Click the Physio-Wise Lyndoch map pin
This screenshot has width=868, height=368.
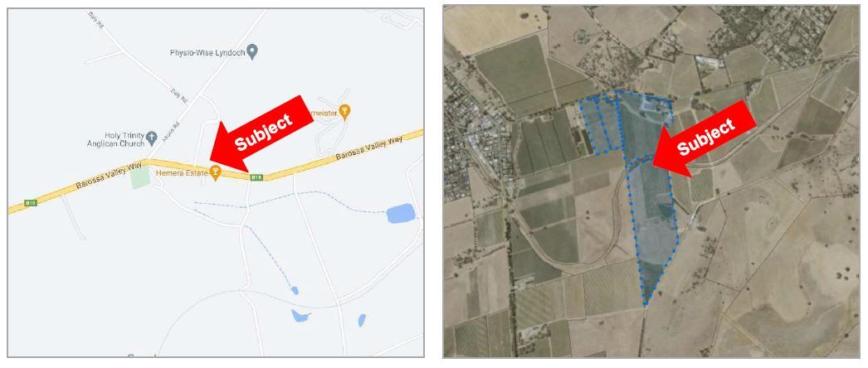click(x=253, y=52)
